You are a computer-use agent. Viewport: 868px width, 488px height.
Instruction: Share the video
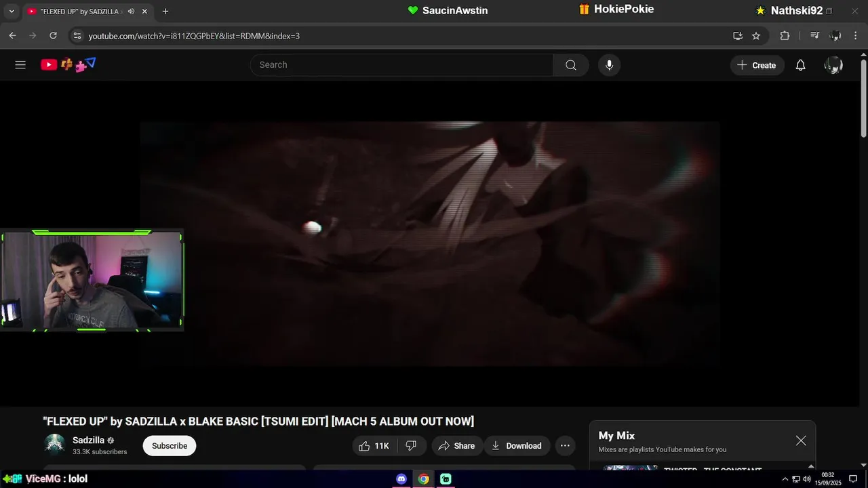[456, 445]
